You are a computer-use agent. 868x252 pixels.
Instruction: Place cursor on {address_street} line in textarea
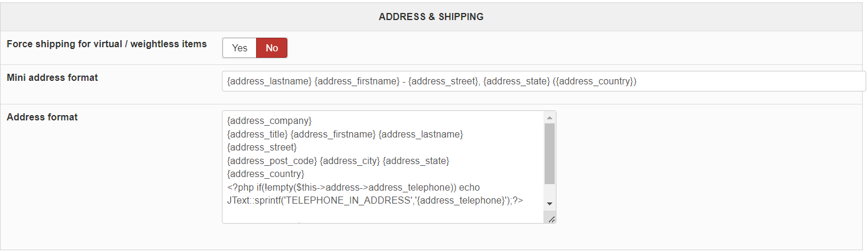261,147
